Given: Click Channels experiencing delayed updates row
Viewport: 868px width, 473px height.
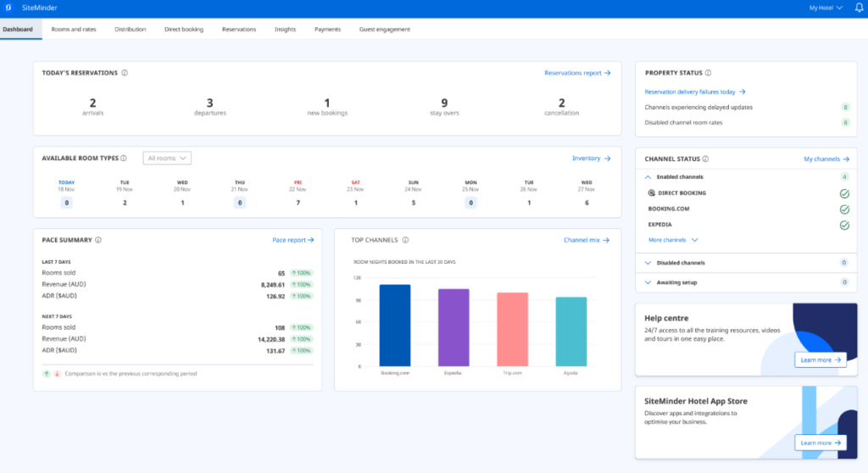Looking at the screenshot, I should tap(746, 107).
